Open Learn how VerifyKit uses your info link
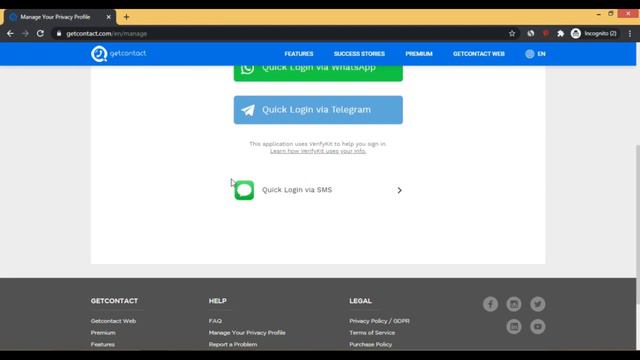This screenshot has width=640, height=360. (318, 151)
